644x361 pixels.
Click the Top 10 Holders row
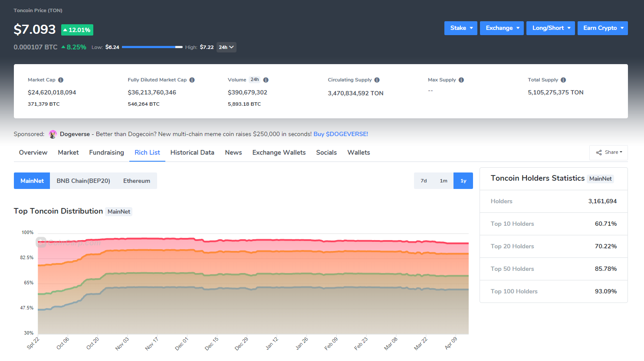[554, 224]
